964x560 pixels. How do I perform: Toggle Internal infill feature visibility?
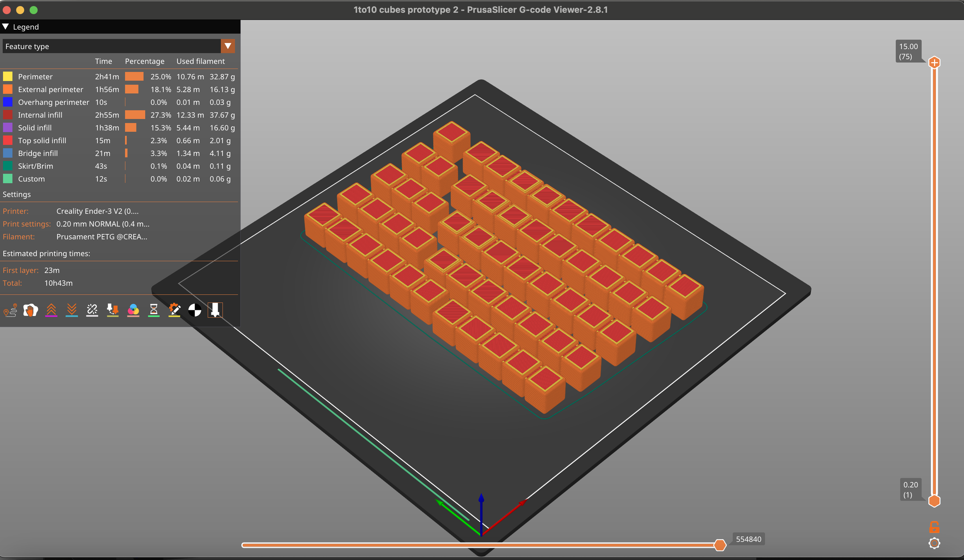pyautogui.click(x=119, y=115)
